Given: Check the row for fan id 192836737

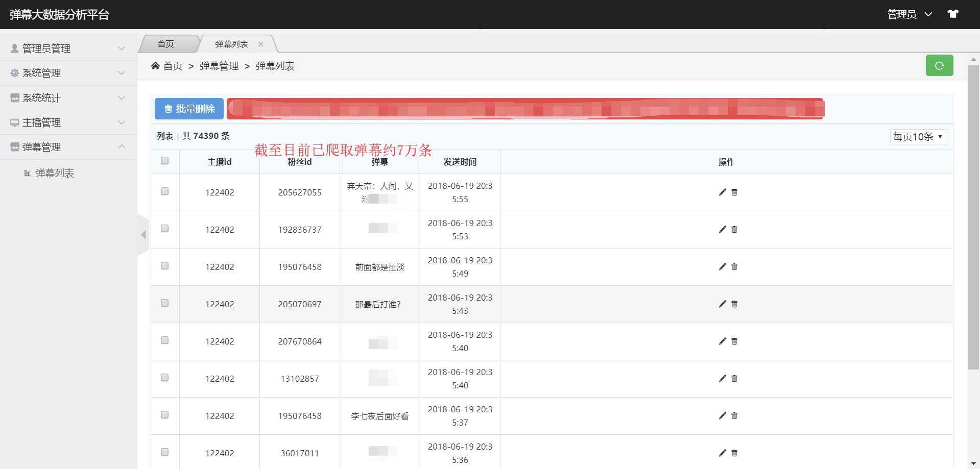Looking at the screenshot, I should tap(164, 229).
